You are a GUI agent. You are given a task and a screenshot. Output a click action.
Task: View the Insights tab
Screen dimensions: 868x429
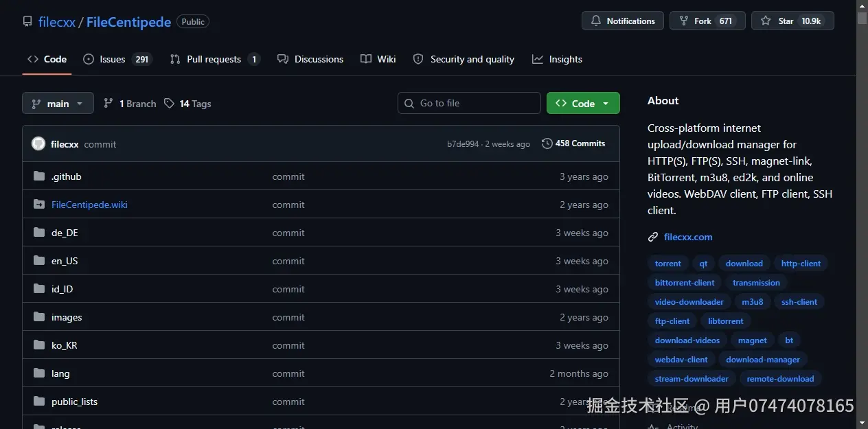[x=557, y=59]
